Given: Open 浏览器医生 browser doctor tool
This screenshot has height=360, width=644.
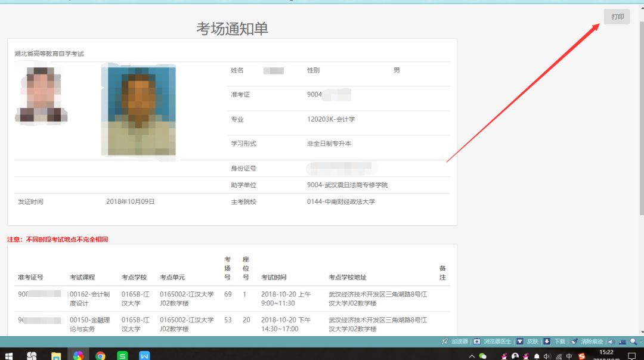Looking at the screenshot, I should 477,342.
